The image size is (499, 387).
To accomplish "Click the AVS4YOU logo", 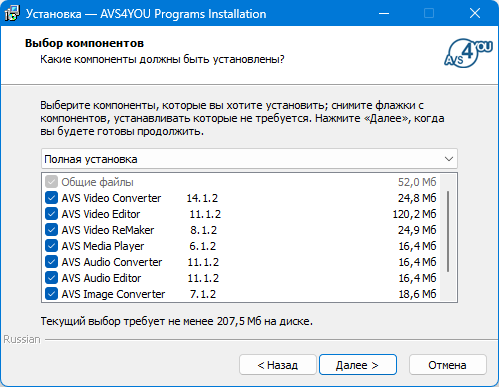I will click(x=468, y=53).
